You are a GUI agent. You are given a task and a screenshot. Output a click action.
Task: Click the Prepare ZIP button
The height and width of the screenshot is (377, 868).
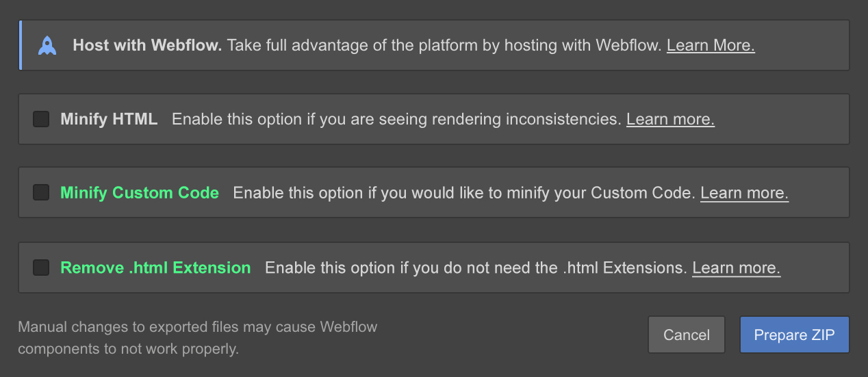tap(794, 335)
